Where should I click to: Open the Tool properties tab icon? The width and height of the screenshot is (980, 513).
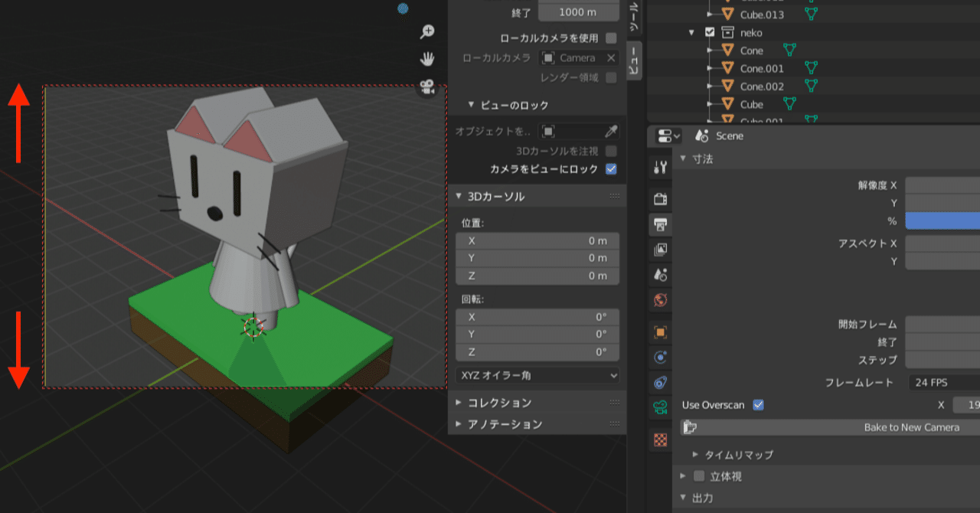point(660,167)
